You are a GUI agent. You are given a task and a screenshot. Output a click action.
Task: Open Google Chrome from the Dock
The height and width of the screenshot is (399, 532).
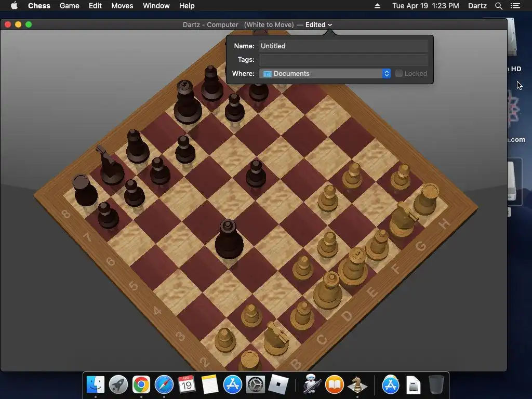(x=141, y=385)
